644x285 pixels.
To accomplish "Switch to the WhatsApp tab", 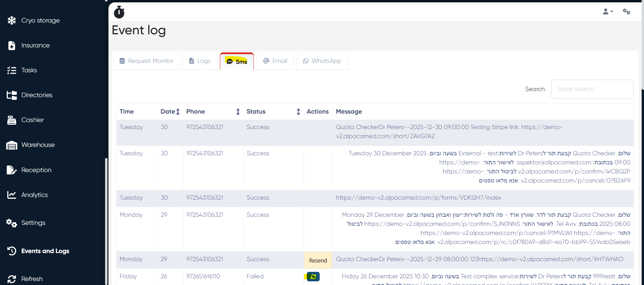I will click(x=322, y=61).
